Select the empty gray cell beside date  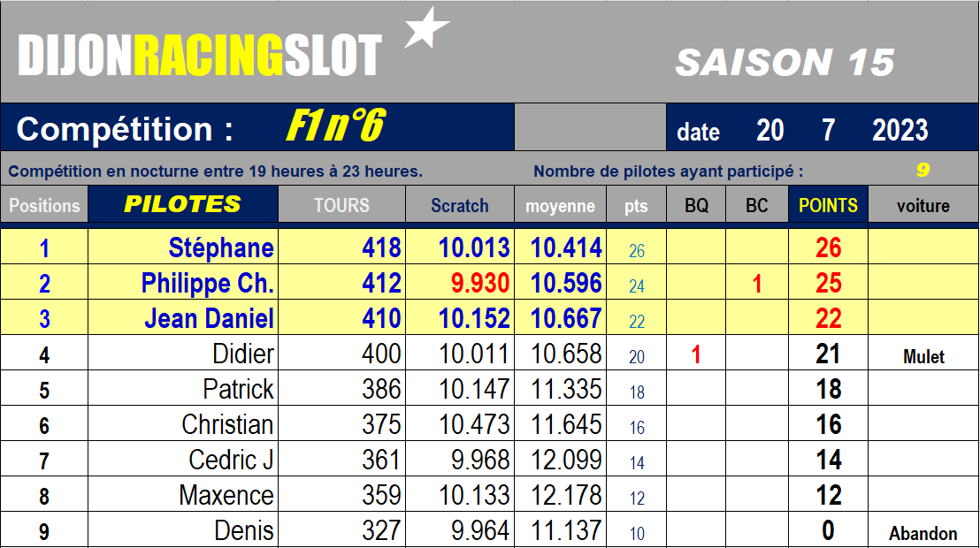[590, 127]
